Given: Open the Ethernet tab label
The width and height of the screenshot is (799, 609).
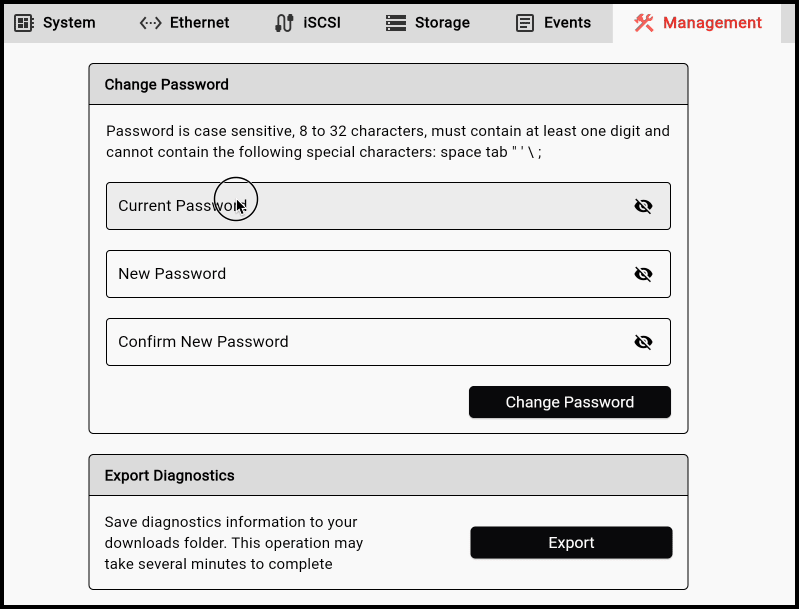Looking at the screenshot, I should 199,22.
